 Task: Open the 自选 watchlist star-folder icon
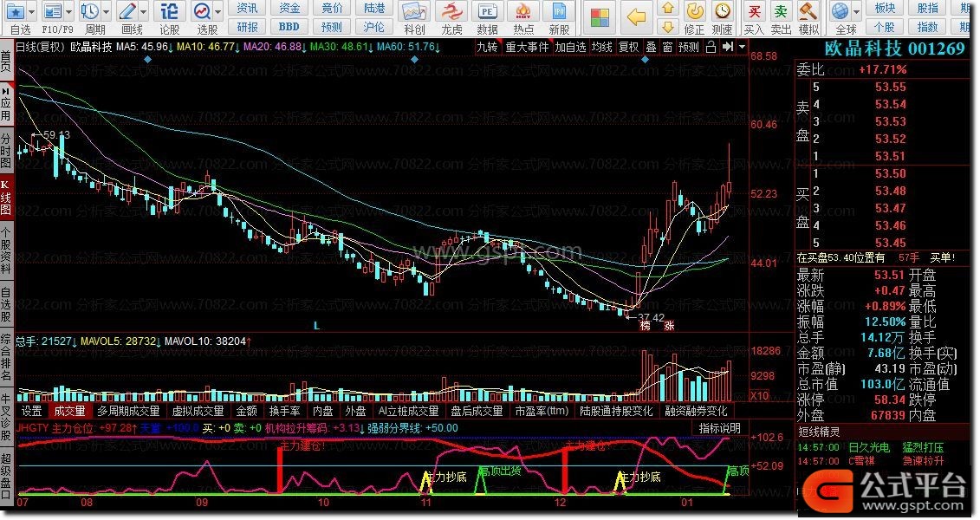[16, 11]
